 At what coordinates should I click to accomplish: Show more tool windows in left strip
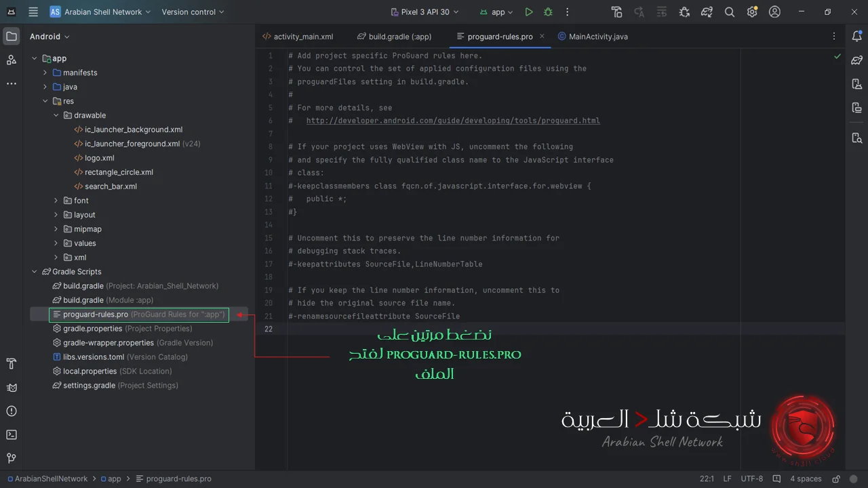pos(12,84)
